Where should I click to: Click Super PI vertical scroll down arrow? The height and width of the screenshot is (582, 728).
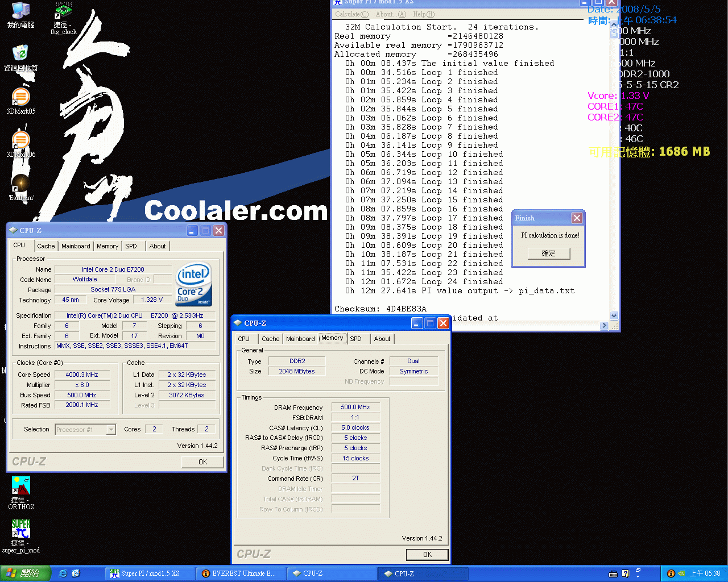(614, 316)
